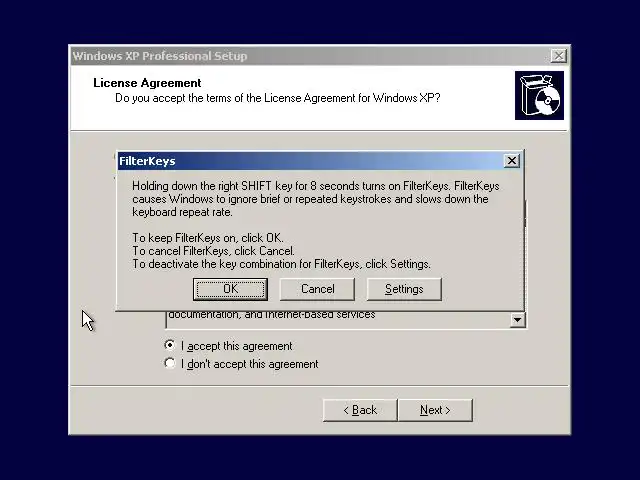
Task: Go to the Next setup page
Action: pos(435,410)
